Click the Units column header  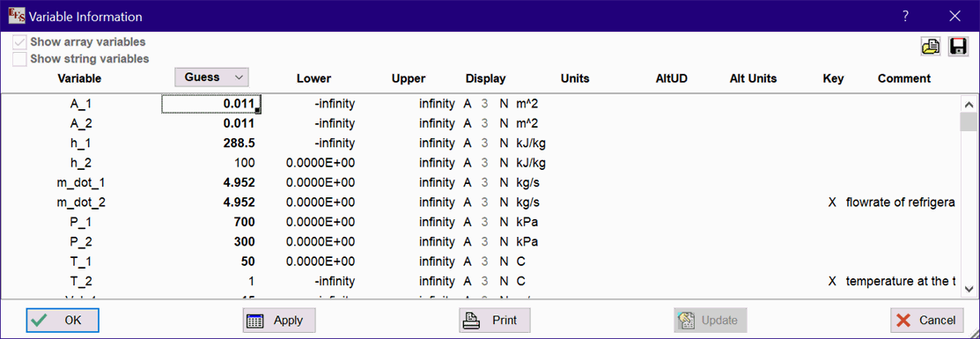(x=575, y=79)
